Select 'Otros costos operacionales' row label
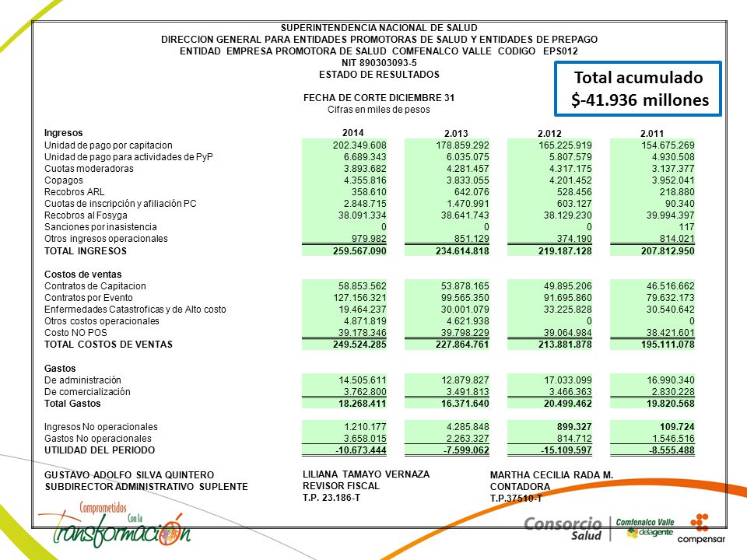 click(101, 321)
